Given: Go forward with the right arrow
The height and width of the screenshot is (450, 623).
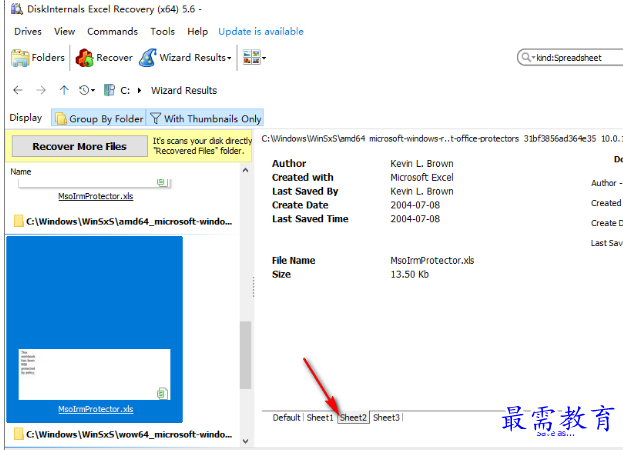Looking at the screenshot, I should pyautogui.click(x=41, y=90).
